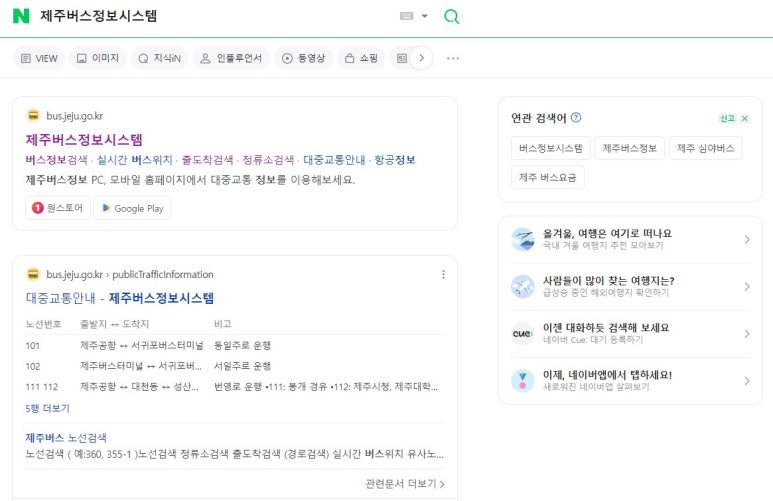Viewport: 773px width, 501px height.
Task: Click the 노선번호 column header
Action: (x=43, y=323)
